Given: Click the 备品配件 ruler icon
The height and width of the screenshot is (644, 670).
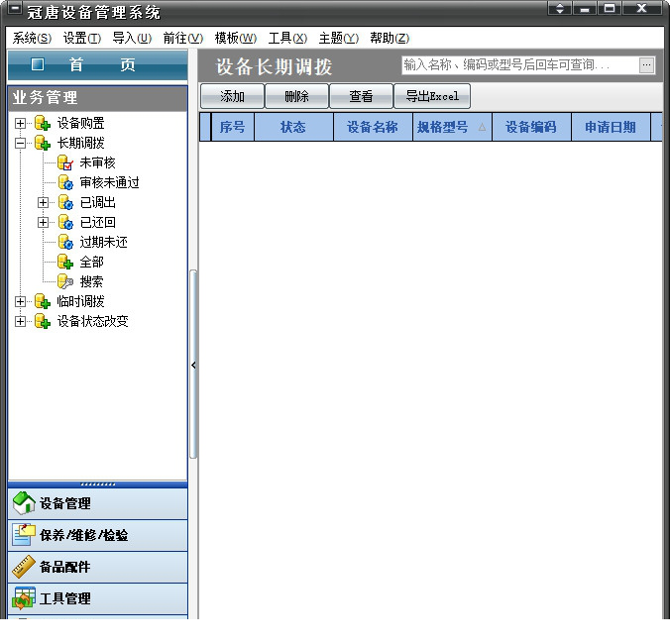Looking at the screenshot, I should [24, 567].
